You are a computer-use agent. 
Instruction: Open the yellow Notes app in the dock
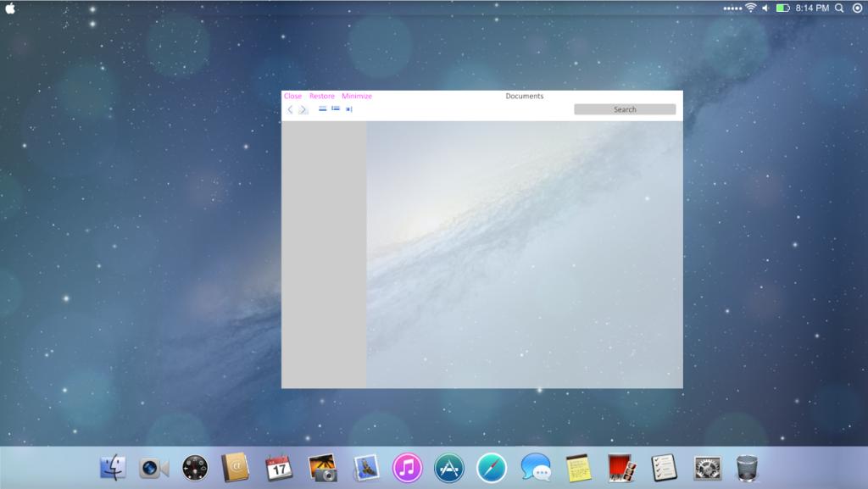pos(578,468)
